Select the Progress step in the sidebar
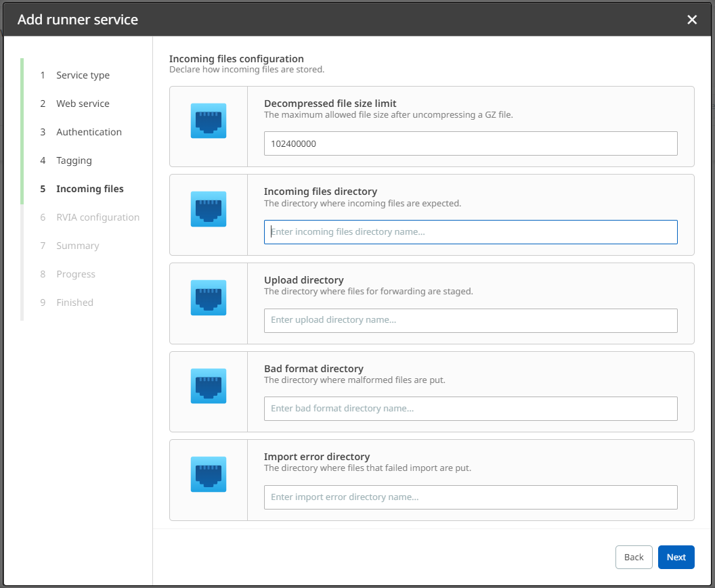 [x=68, y=274]
